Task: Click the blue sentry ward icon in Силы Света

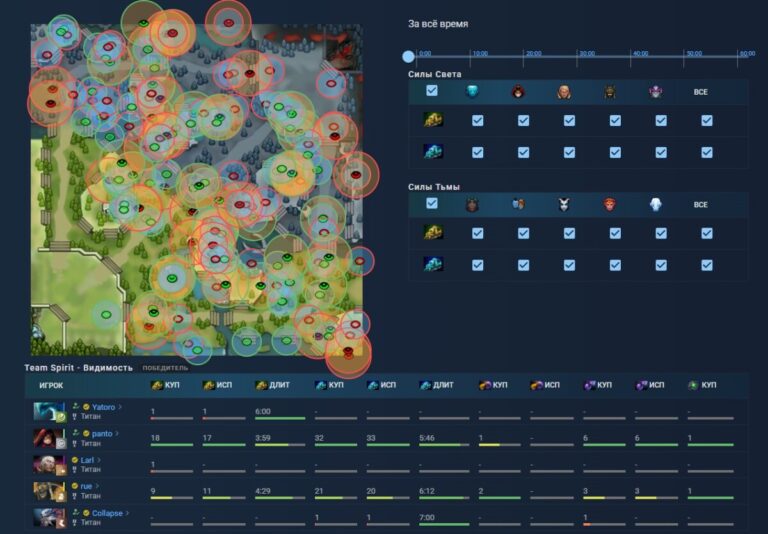Action: [x=433, y=152]
